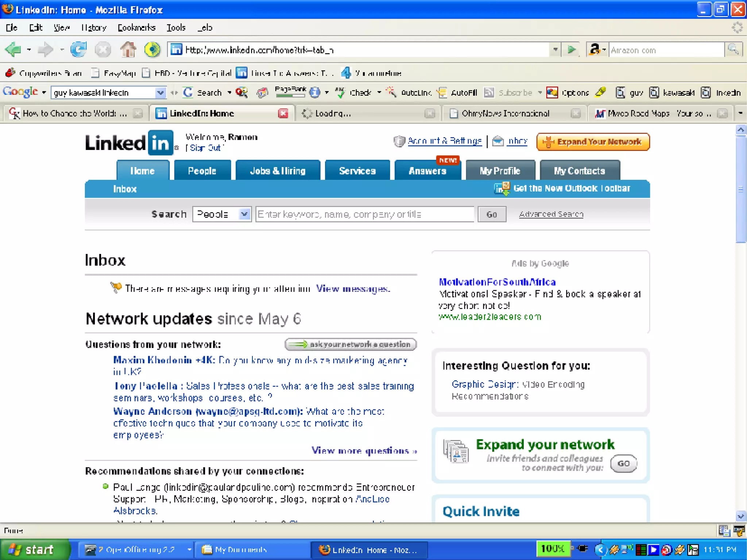
Task: Click the Advanced Search link
Action: pos(551,214)
